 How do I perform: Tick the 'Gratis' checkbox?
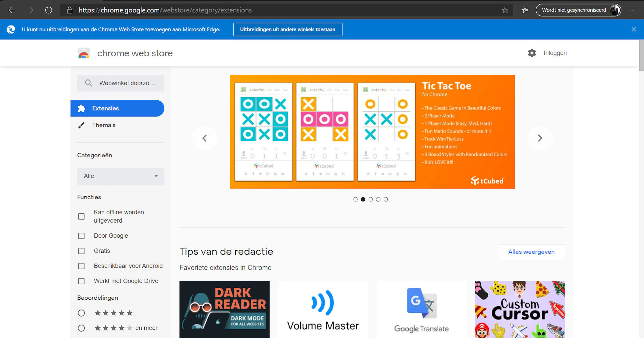[x=81, y=251]
